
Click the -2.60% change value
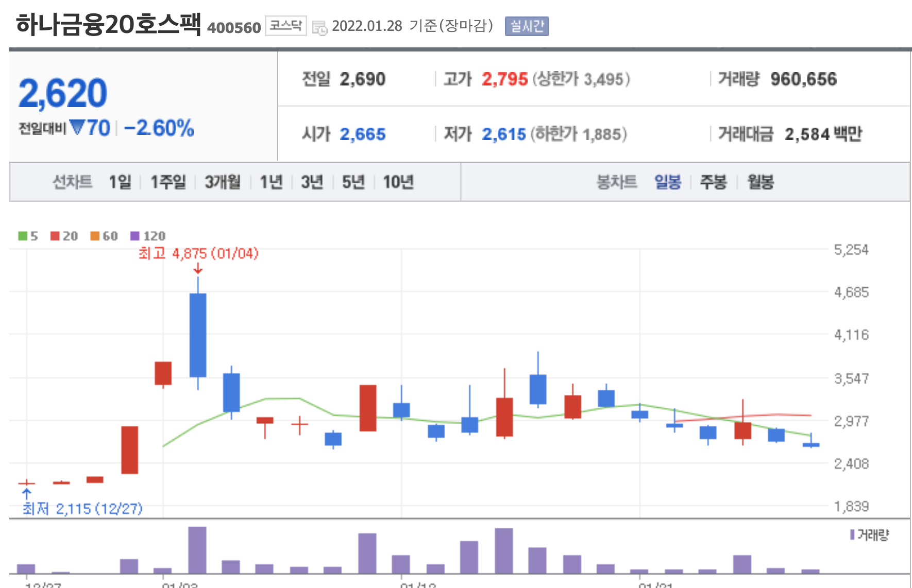tap(159, 128)
